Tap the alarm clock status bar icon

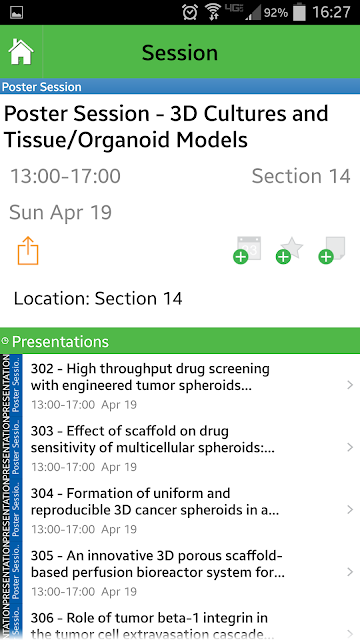[190, 12]
